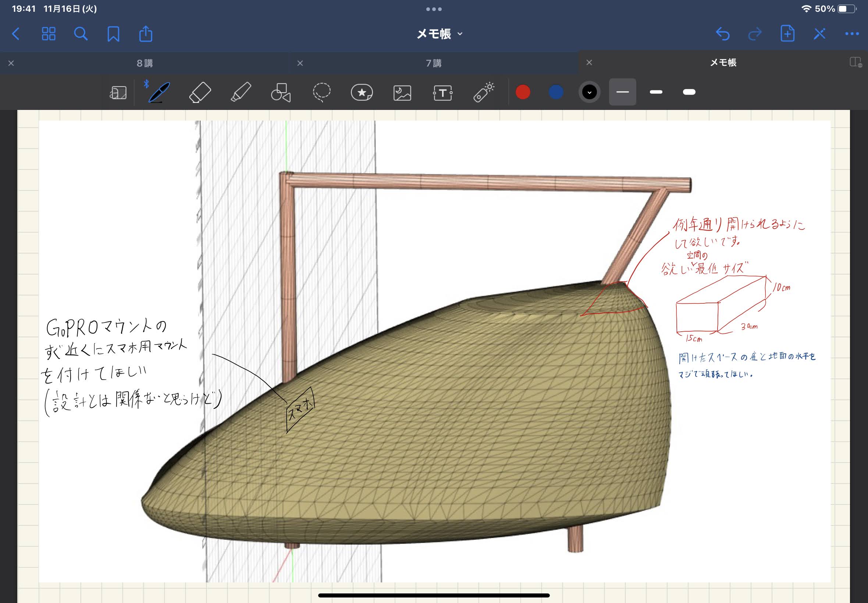Screen dimensions: 868x603
Task: Choose the thickest pen stroke width
Action: [x=689, y=92]
